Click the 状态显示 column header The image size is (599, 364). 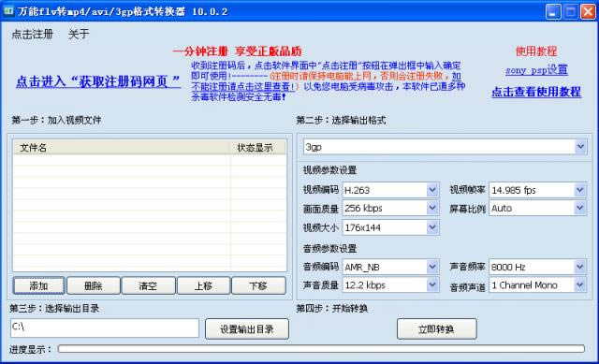(257, 148)
